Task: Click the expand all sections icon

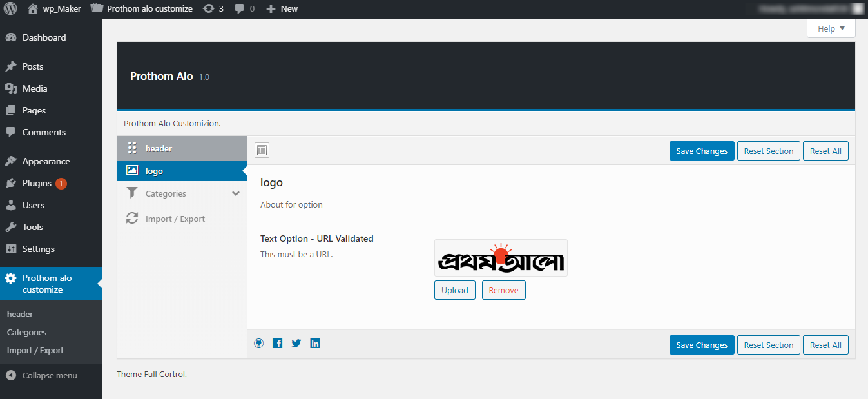Action: click(x=262, y=151)
